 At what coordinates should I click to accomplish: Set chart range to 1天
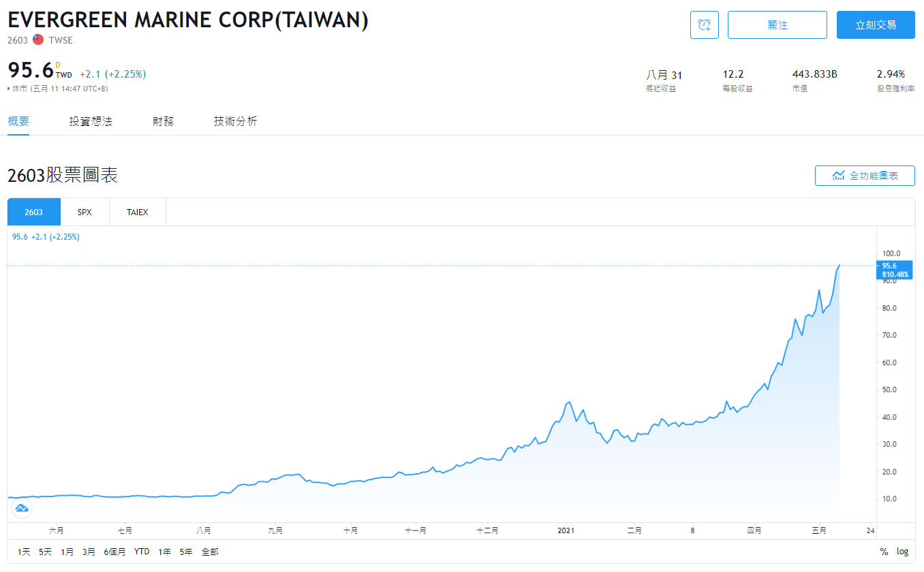tap(24, 552)
